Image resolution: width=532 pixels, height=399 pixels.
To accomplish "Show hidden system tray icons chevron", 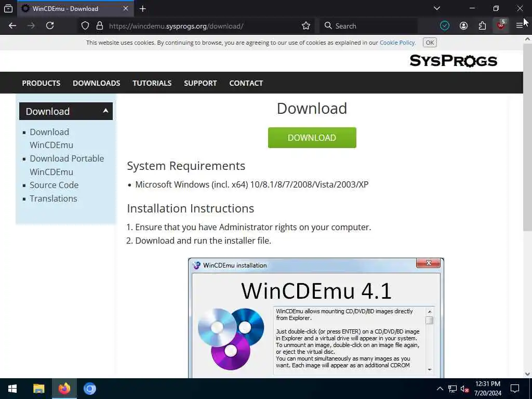I will tap(440, 389).
